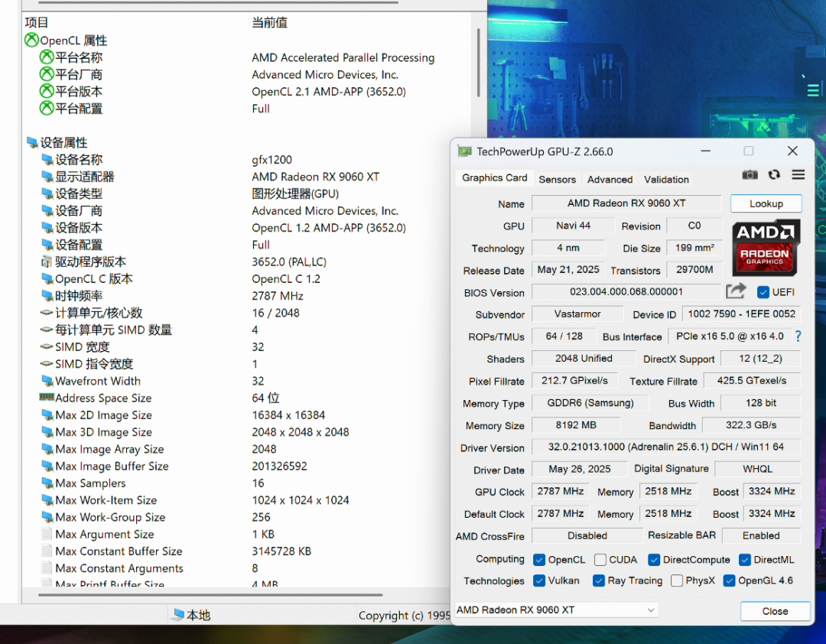Viewport: 826px width, 644px height.
Task: Click the BIOS Version field
Action: pos(626,291)
